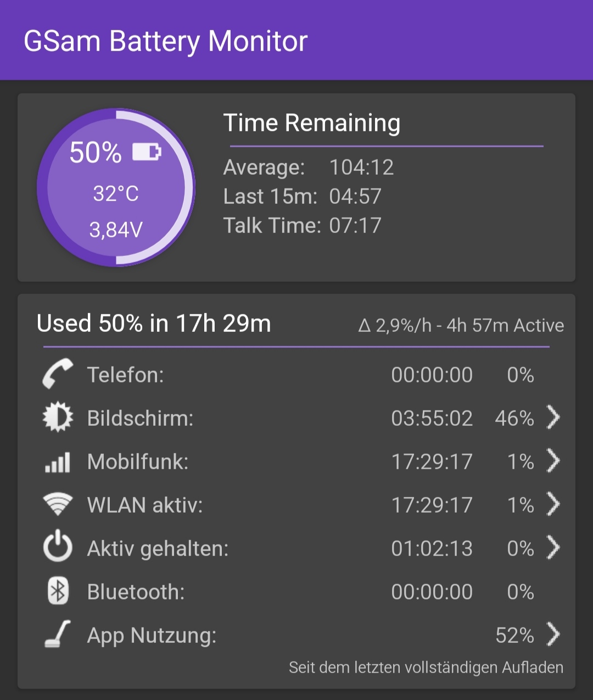Tap the Aktiv gehalten power icon
Screen dimensions: 593x700
pyautogui.click(x=58, y=548)
